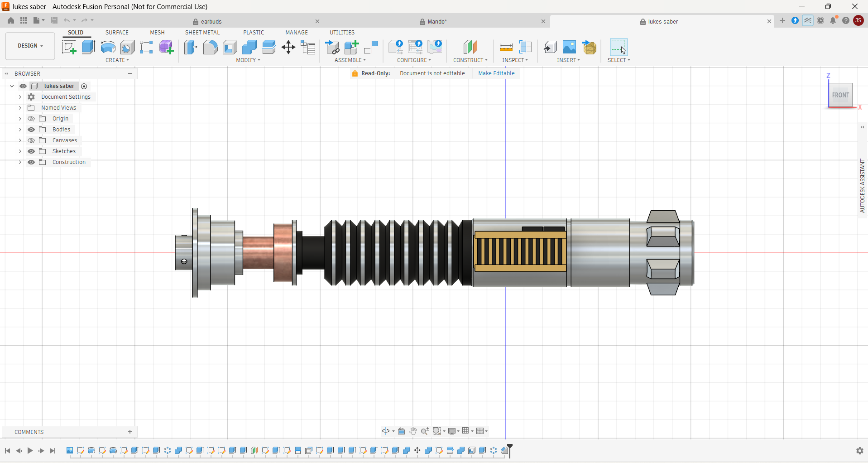Go to the Home icon
This screenshot has width=868, height=463.
11,20
